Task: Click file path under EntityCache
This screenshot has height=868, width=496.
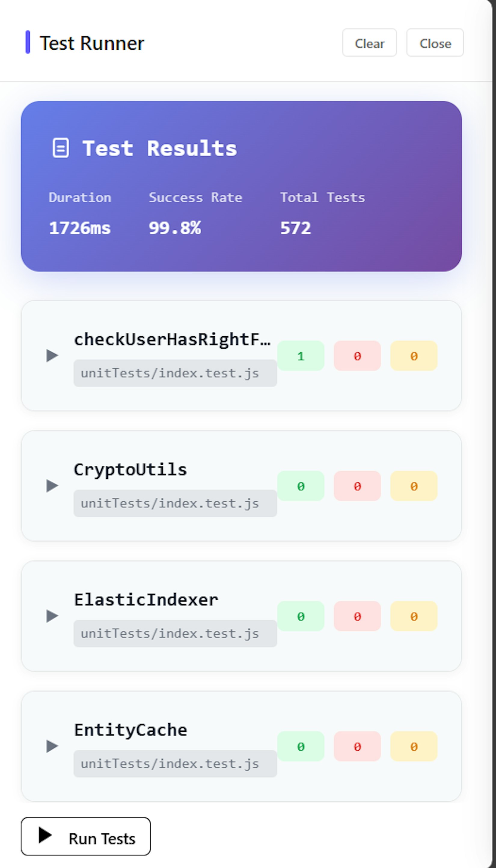Action: [x=170, y=764]
